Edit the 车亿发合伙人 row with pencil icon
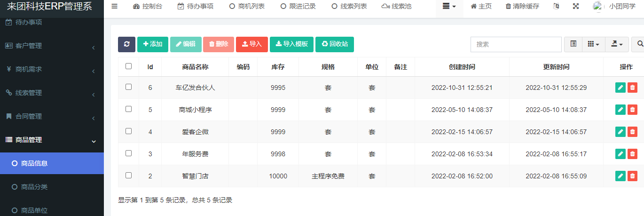This screenshot has height=216, width=644. tap(620, 88)
